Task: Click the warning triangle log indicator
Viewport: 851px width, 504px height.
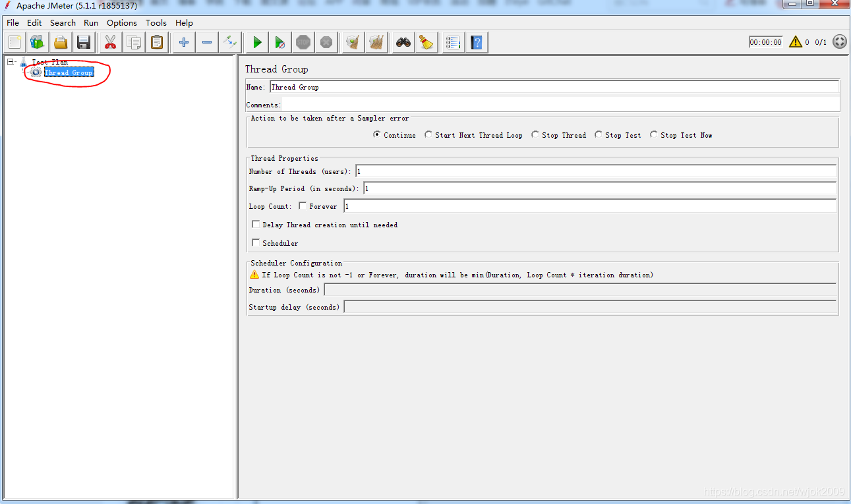Action: pyautogui.click(x=796, y=42)
